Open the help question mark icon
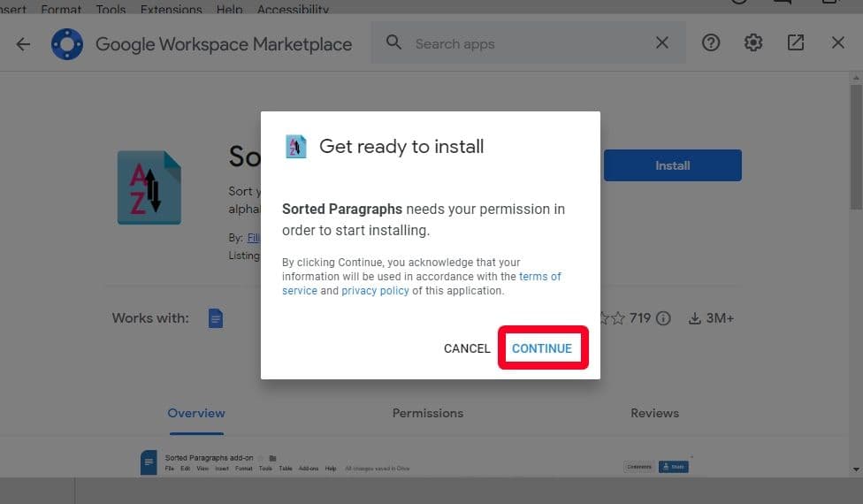863x504 pixels. pos(711,43)
